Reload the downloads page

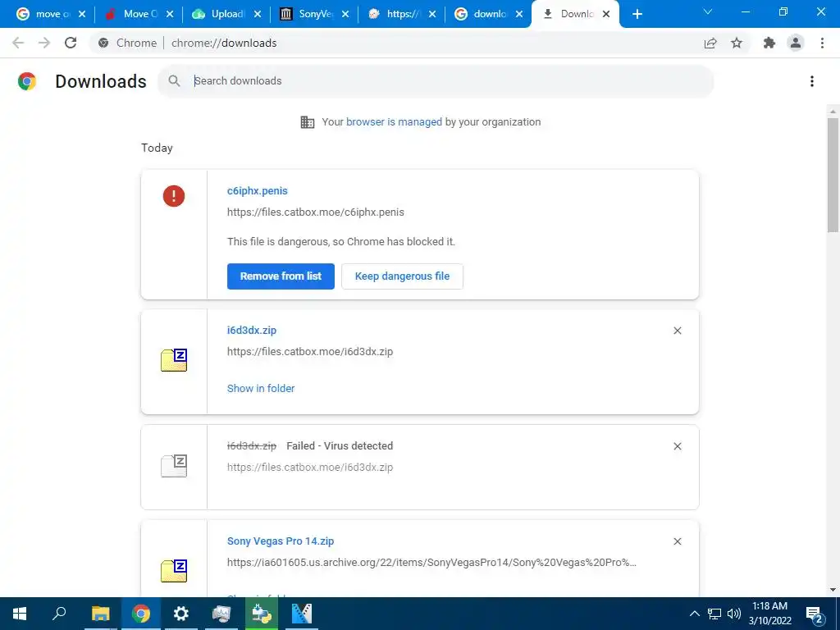click(x=71, y=43)
